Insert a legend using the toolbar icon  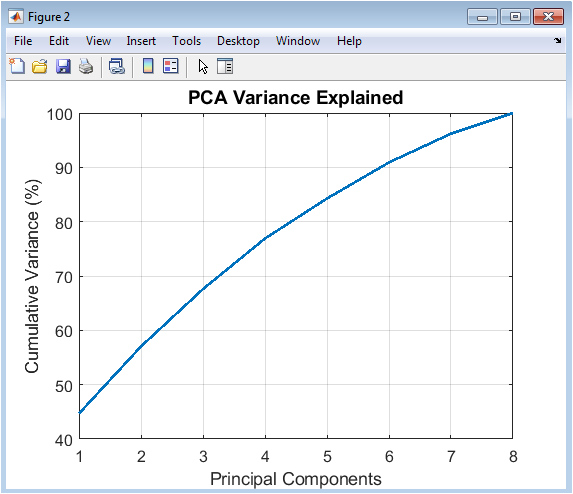pos(171,66)
